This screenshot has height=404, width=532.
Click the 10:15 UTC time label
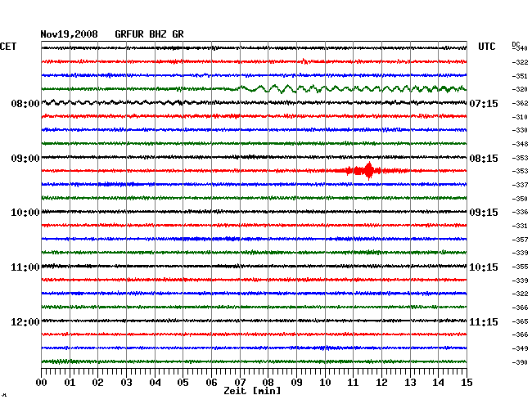click(484, 267)
